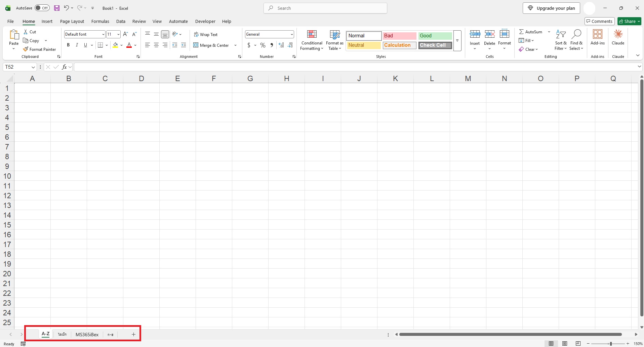644x347 pixels.
Task: Expand the Conditional Formatting menu
Action: click(x=312, y=40)
